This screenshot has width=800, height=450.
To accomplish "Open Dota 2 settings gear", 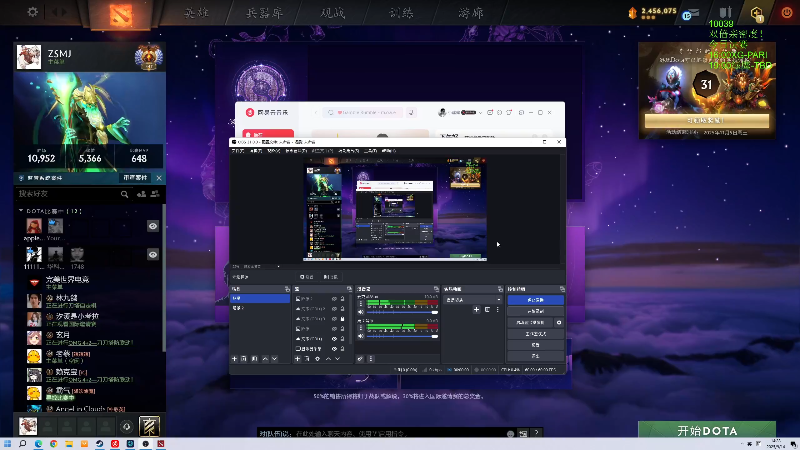I will 33,12.
